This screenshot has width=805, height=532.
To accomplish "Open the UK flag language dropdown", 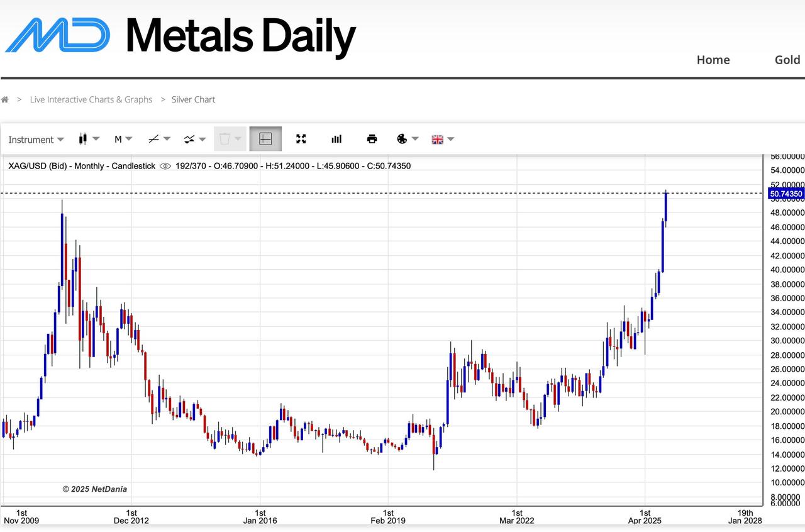I will (442, 139).
